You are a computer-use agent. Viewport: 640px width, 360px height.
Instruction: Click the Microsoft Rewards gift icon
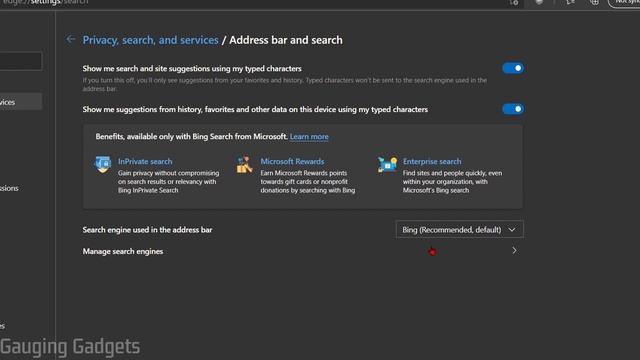tap(244, 164)
